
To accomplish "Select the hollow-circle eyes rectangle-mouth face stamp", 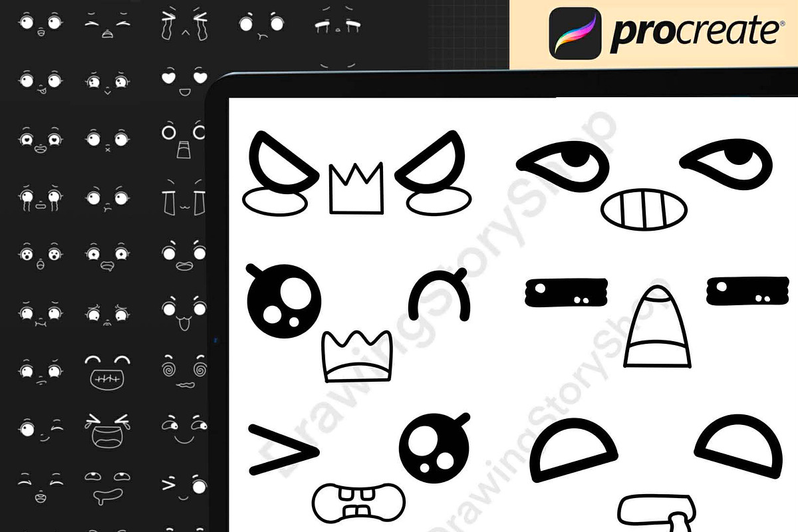I will [x=184, y=138].
